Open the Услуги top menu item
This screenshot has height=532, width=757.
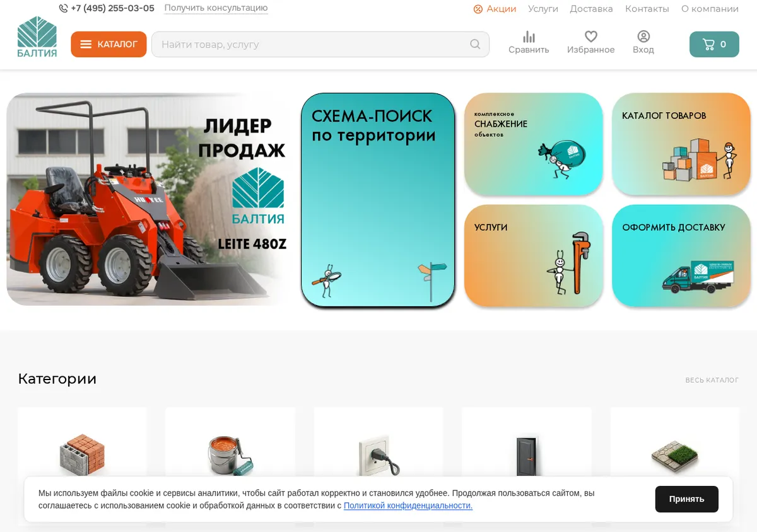click(543, 9)
